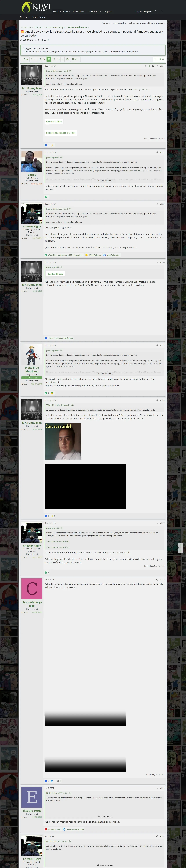The width and height of the screenshot is (186, 868).
Task: Open the Support menu item
Action: pos(107,11)
